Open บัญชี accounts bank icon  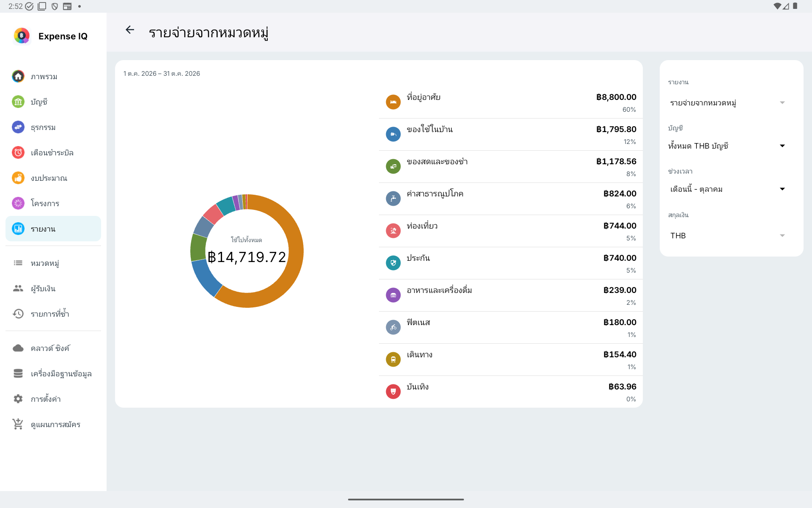click(18, 102)
